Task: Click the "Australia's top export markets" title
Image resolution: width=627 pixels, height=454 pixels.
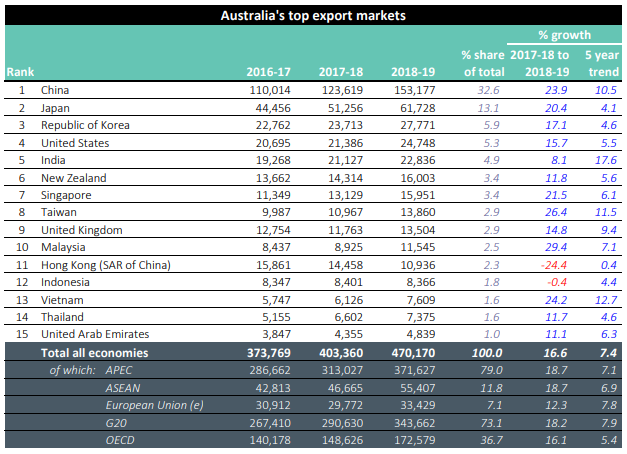Action: coord(313,16)
